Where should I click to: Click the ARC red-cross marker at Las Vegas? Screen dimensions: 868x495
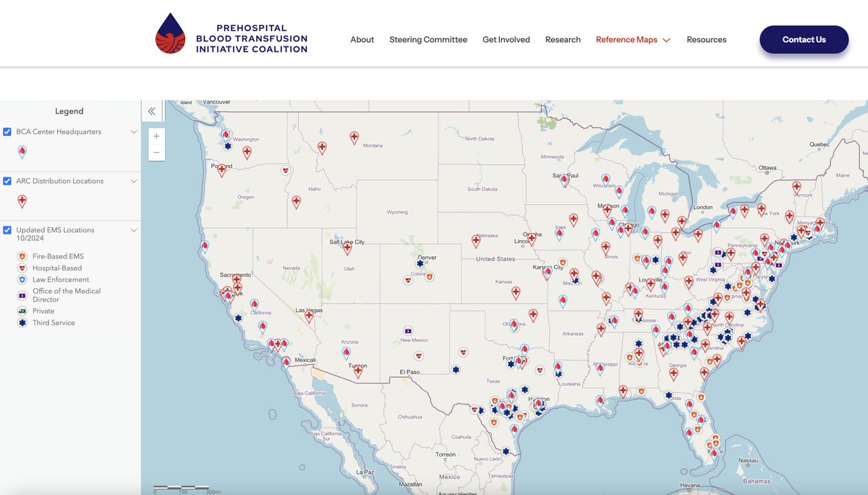309,316
